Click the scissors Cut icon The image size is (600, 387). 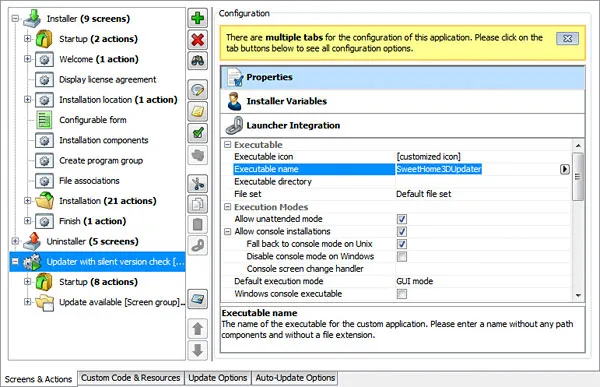[x=197, y=183]
